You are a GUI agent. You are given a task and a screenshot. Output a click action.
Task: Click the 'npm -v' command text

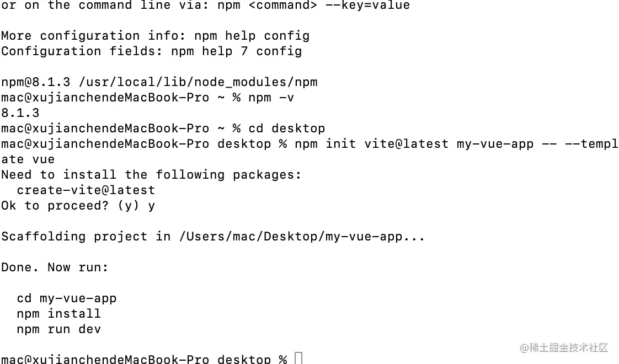point(271,98)
